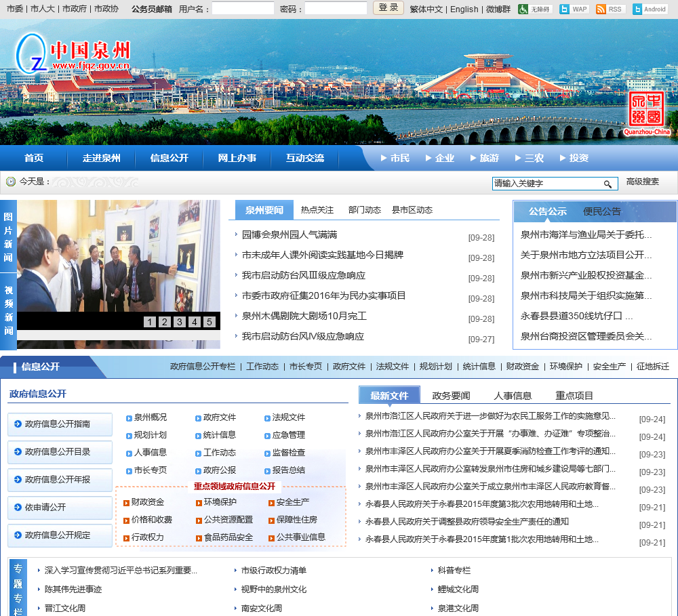This screenshot has height=616, width=678.
Task: Click the red 中国泉州 seal stamp
Action: click(646, 113)
